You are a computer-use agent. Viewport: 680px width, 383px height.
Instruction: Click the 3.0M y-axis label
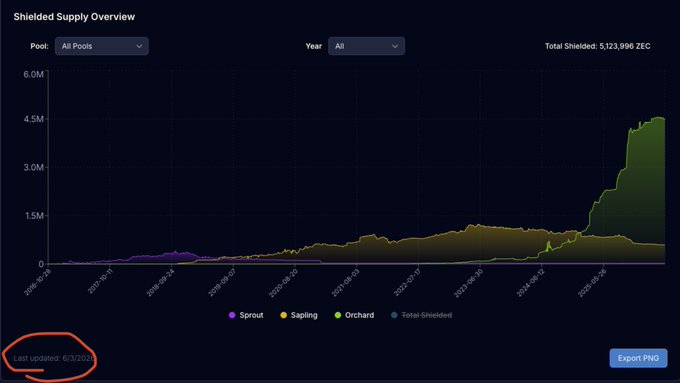coord(33,167)
